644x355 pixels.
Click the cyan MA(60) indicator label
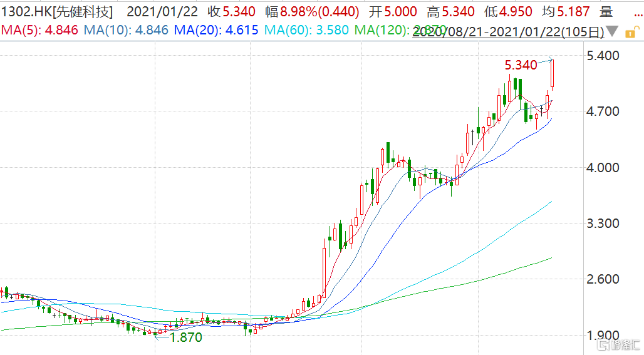306,29
